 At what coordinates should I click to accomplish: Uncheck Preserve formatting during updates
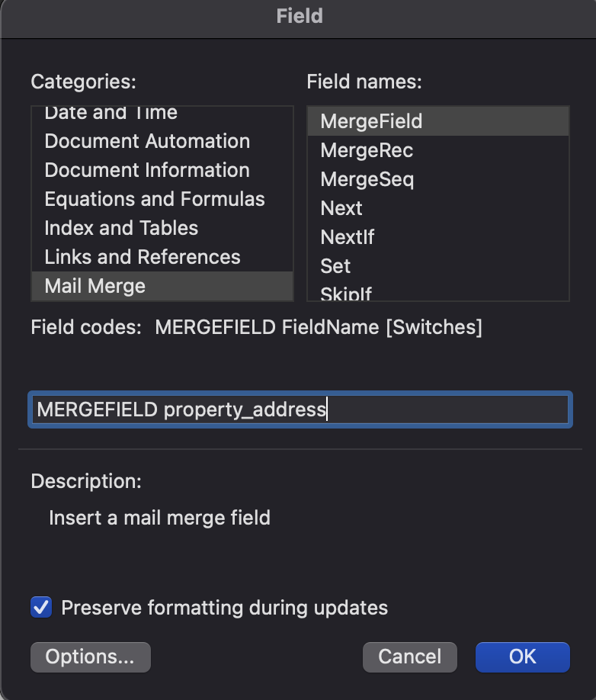tap(41, 607)
